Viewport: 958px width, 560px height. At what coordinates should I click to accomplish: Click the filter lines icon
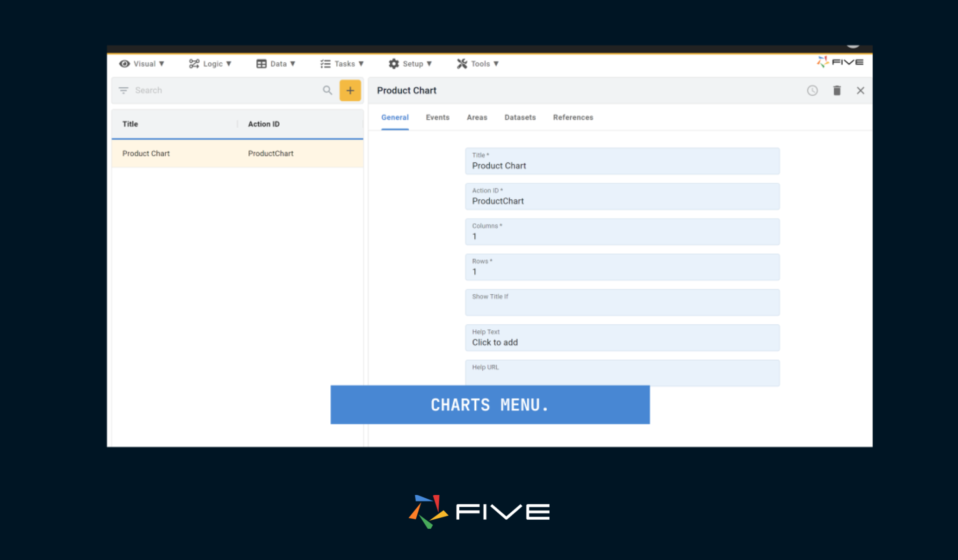123,90
